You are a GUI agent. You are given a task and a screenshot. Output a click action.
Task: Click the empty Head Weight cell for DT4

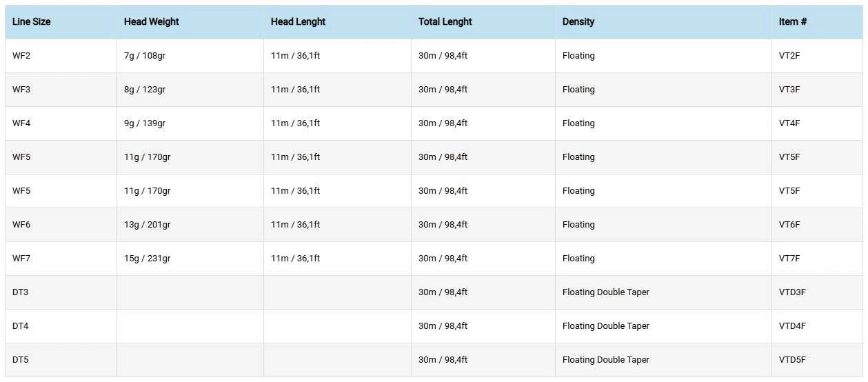click(x=190, y=325)
